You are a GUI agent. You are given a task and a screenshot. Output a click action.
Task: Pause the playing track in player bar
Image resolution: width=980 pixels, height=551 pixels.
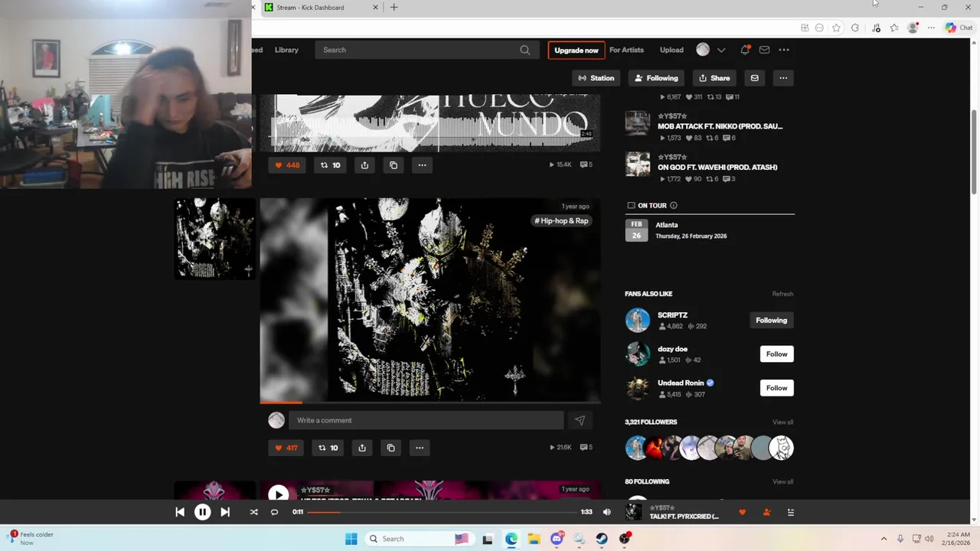202,512
